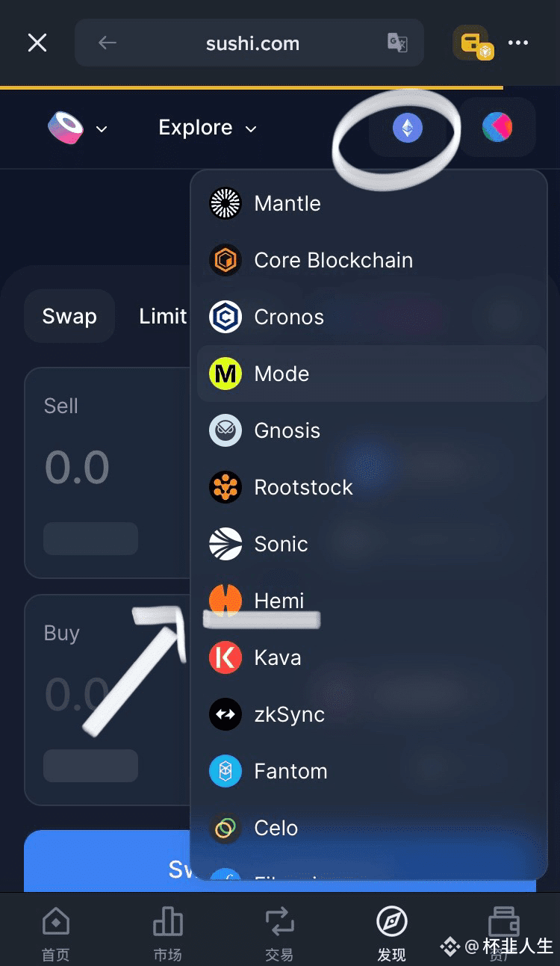Open the 交易 trade tab icon
Image resolution: width=560 pixels, height=966 pixels.
pyautogui.click(x=280, y=922)
